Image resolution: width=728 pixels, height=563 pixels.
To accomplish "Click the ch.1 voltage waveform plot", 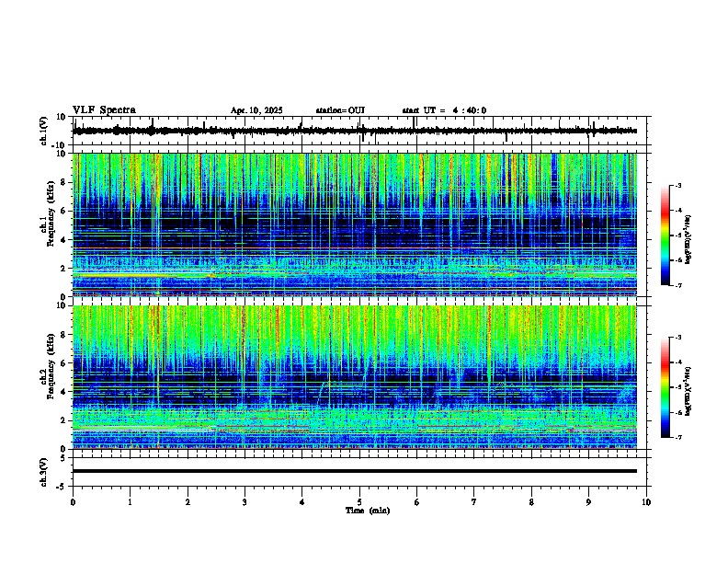I will point(355,131).
